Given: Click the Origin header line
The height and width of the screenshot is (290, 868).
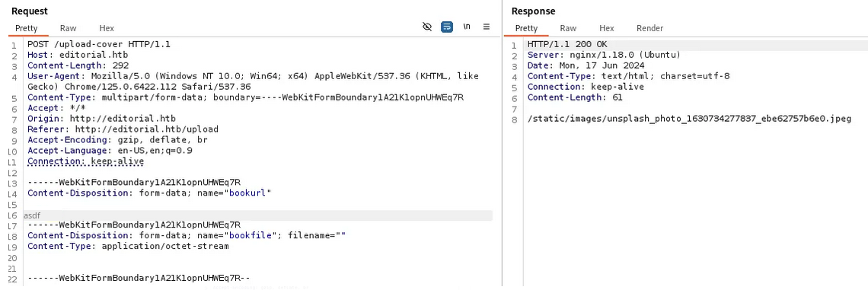Looking at the screenshot, I should 101,119.
